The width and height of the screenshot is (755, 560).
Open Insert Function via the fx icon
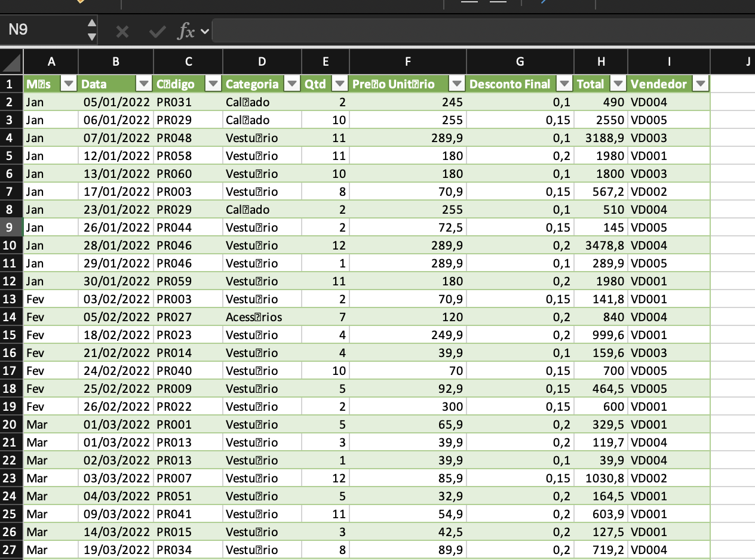(x=186, y=31)
